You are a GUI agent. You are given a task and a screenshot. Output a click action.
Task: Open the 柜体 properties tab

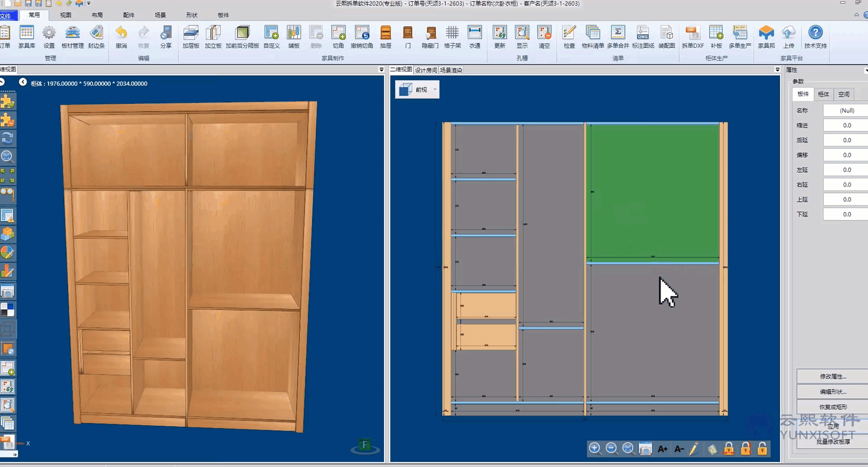[x=823, y=94]
